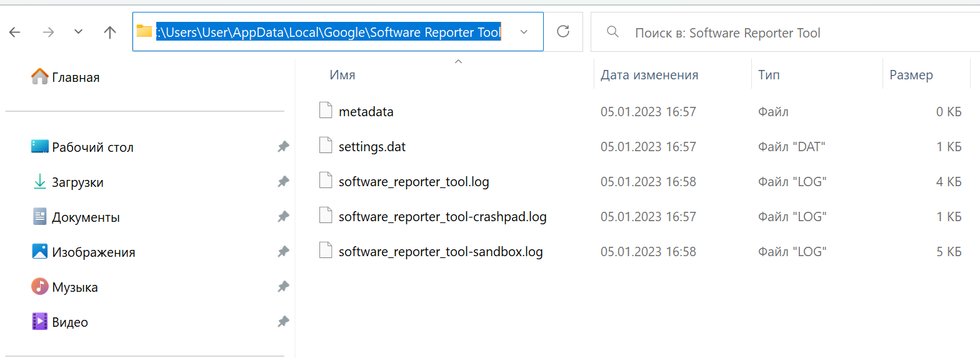This screenshot has height=358, width=980.
Task: Click the sort direction arrow above Имя
Action: pos(458,61)
